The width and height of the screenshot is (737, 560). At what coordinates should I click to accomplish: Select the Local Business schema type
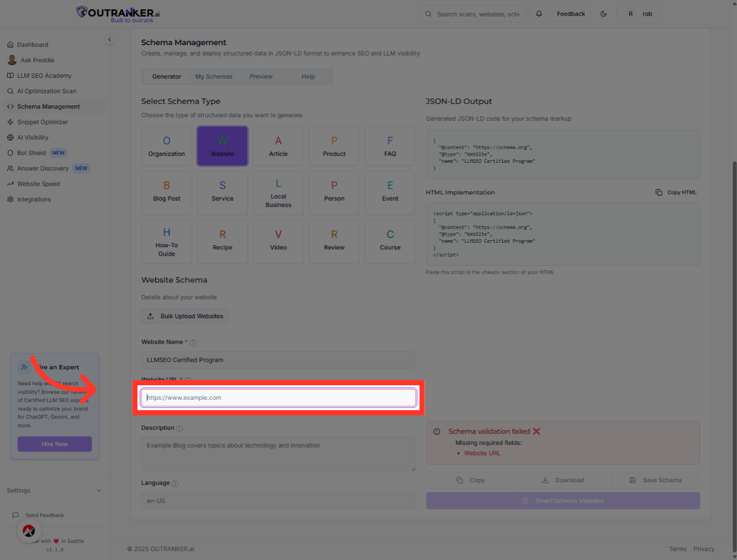tap(278, 193)
